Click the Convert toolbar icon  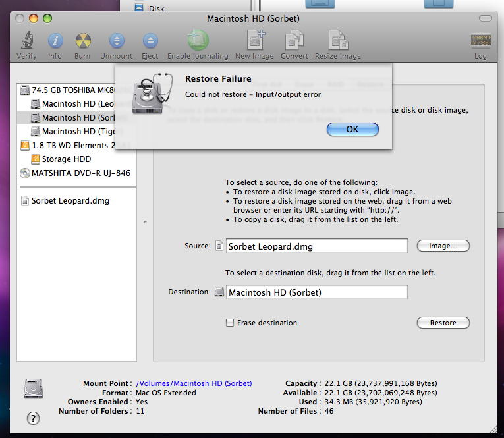(x=294, y=40)
